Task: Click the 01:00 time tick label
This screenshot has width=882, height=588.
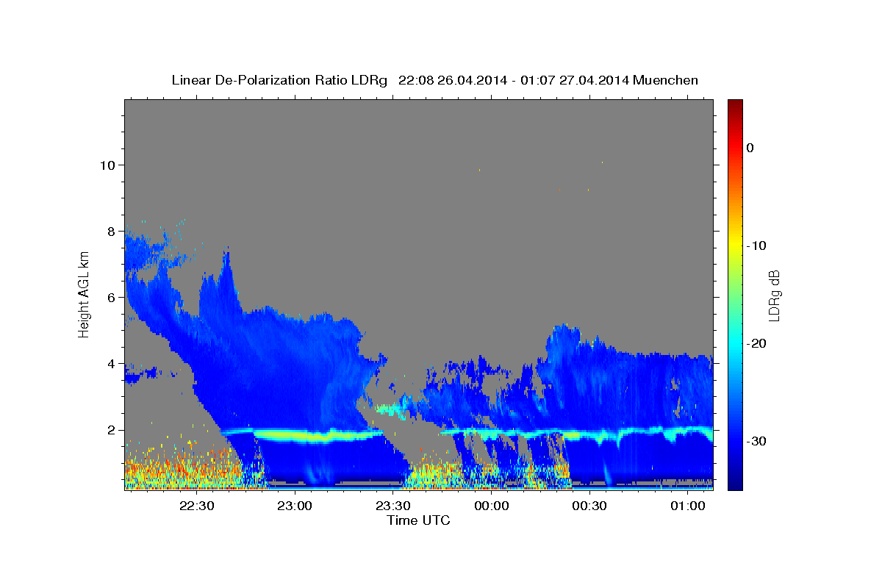Action: 688,506
